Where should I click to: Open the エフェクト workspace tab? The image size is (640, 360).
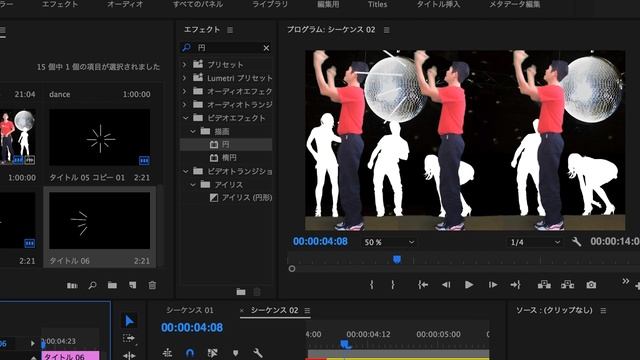(x=60, y=4)
